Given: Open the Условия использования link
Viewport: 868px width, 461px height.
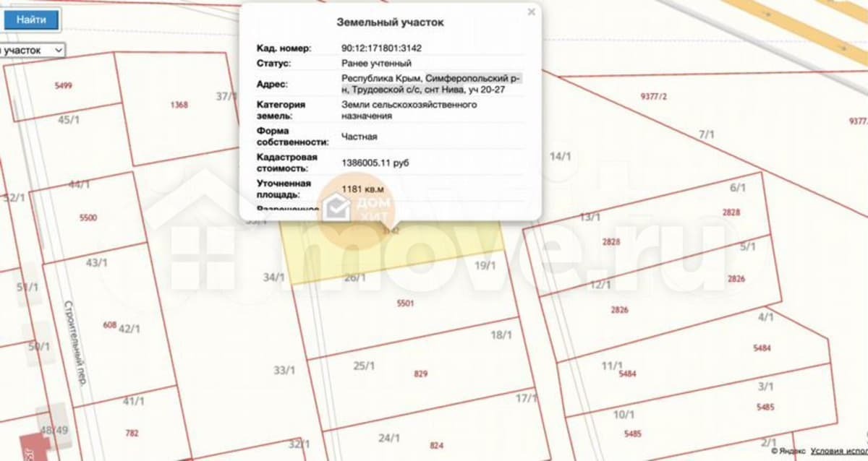Looking at the screenshot, I should 839,451.
